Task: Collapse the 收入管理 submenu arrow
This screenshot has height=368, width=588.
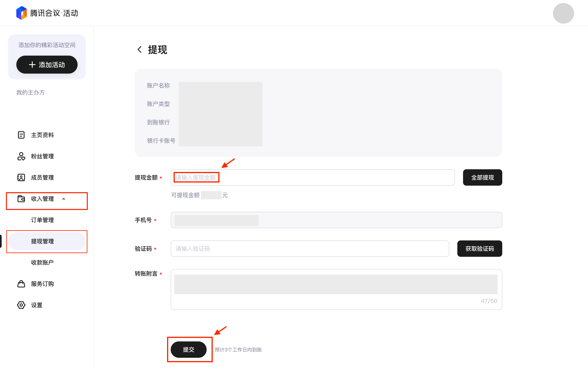Action: click(64, 199)
